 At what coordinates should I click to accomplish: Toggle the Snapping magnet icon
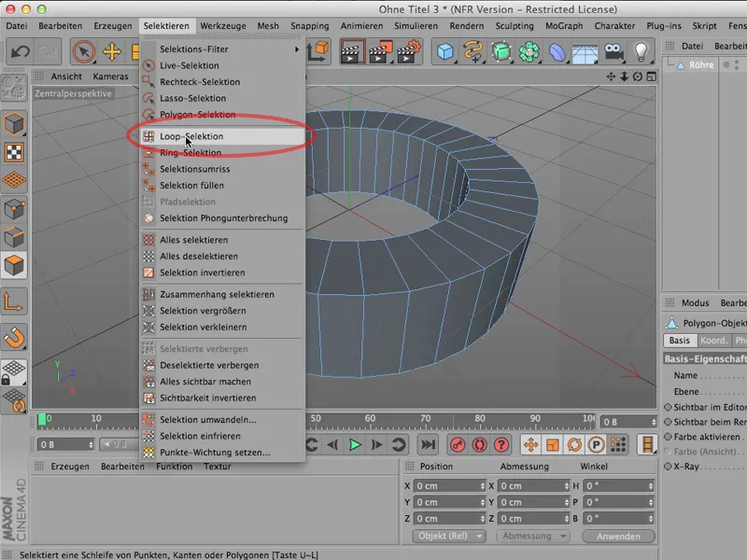click(14, 337)
